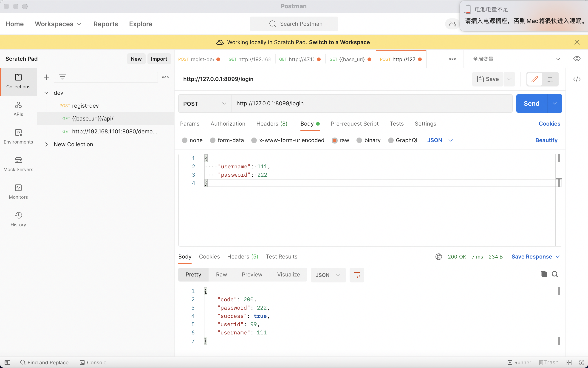Image resolution: width=588 pixels, height=368 pixels.
Task: Click Beautify for the body
Action: coord(546,140)
